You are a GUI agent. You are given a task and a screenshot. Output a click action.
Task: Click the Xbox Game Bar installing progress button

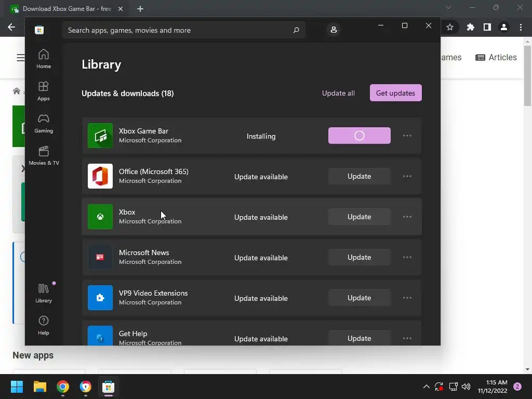[x=360, y=136]
